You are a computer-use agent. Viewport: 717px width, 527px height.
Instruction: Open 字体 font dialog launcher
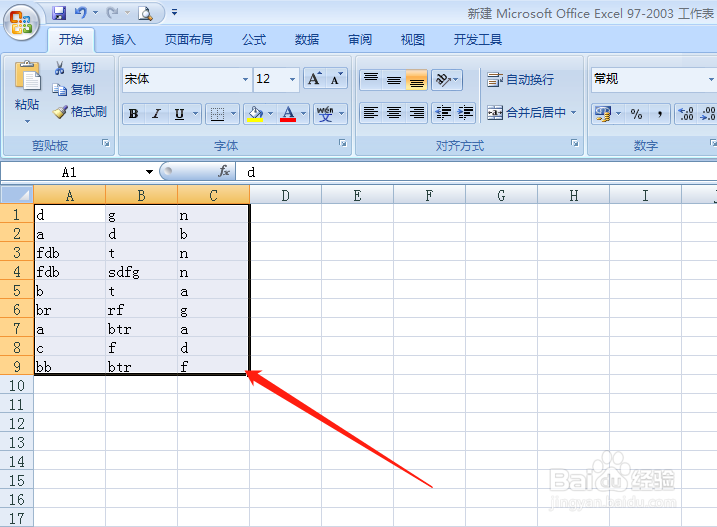pyautogui.click(x=342, y=143)
